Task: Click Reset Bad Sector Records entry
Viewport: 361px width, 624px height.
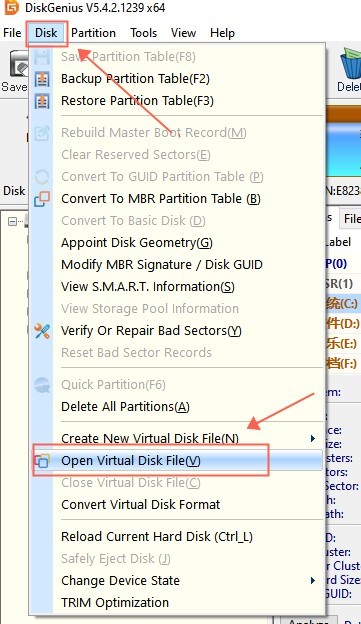Action: [137, 353]
